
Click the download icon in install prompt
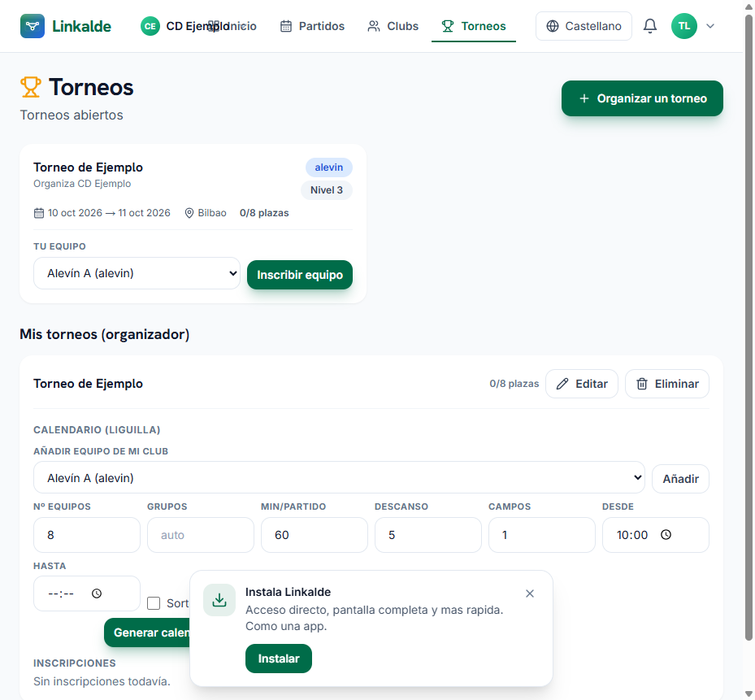(219, 600)
